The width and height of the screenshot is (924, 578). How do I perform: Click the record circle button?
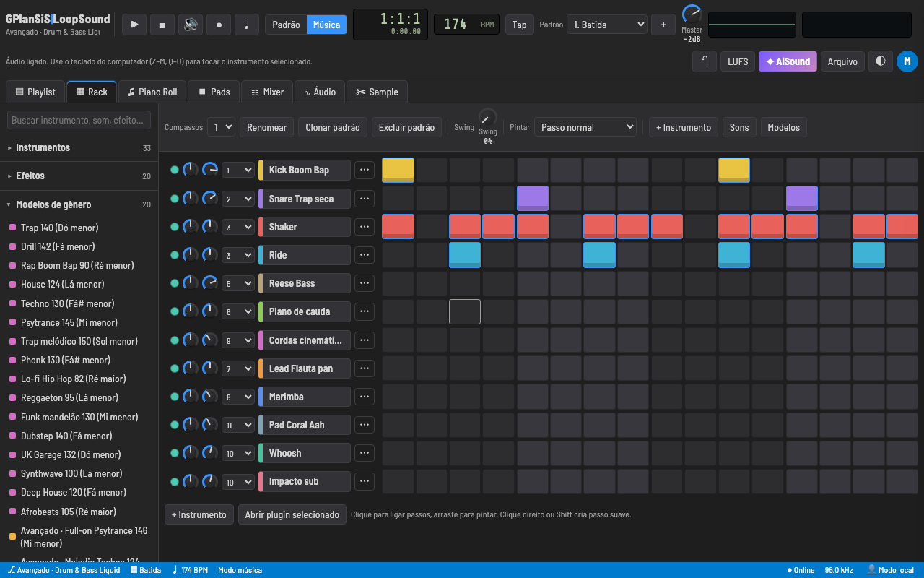219,25
